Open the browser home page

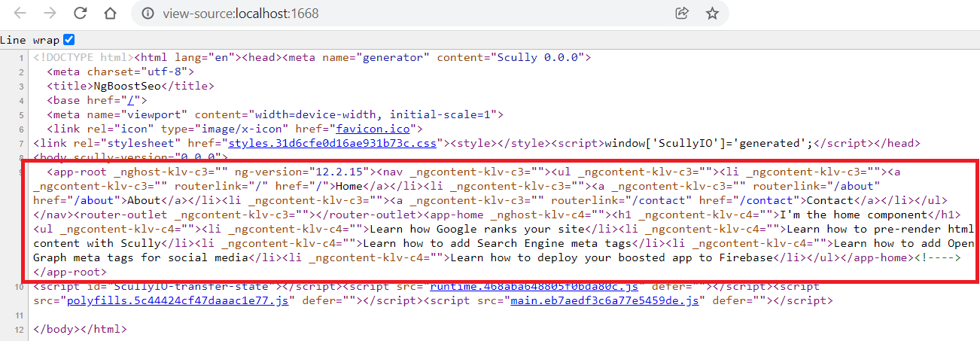[x=110, y=13]
